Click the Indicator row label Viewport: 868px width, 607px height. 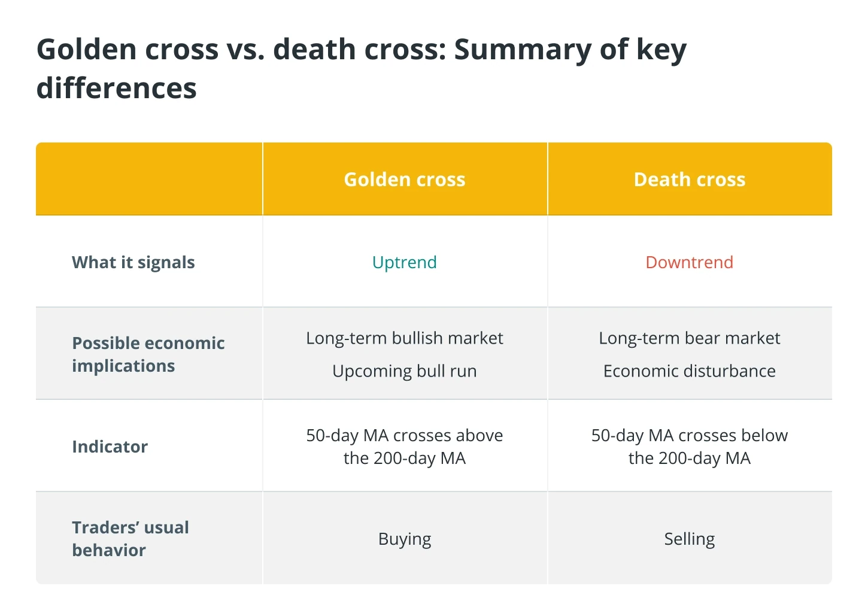pyautogui.click(x=110, y=447)
